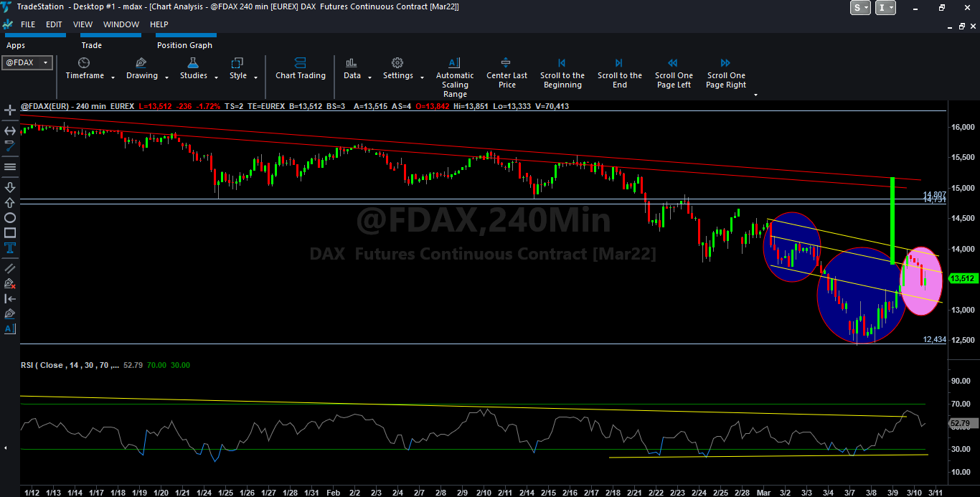
Task: Click the 13,512 last price marker
Action: pyautogui.click(x=962, y=278)
